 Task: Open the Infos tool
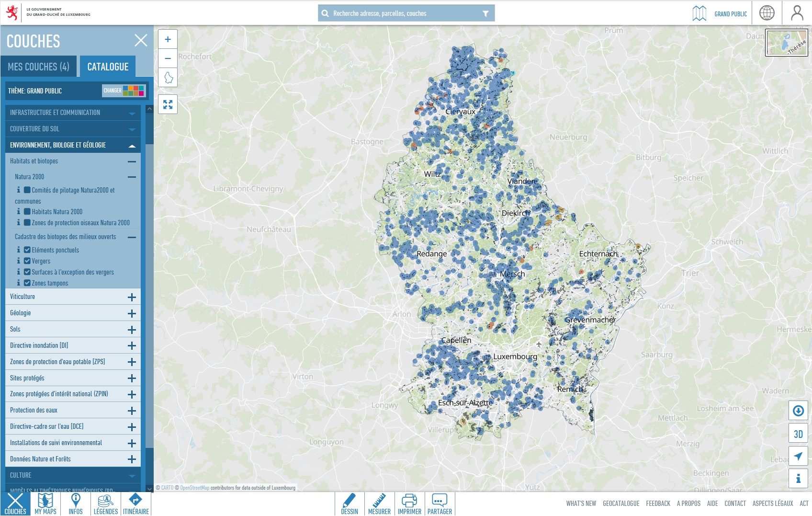click(x=76, y=504)
